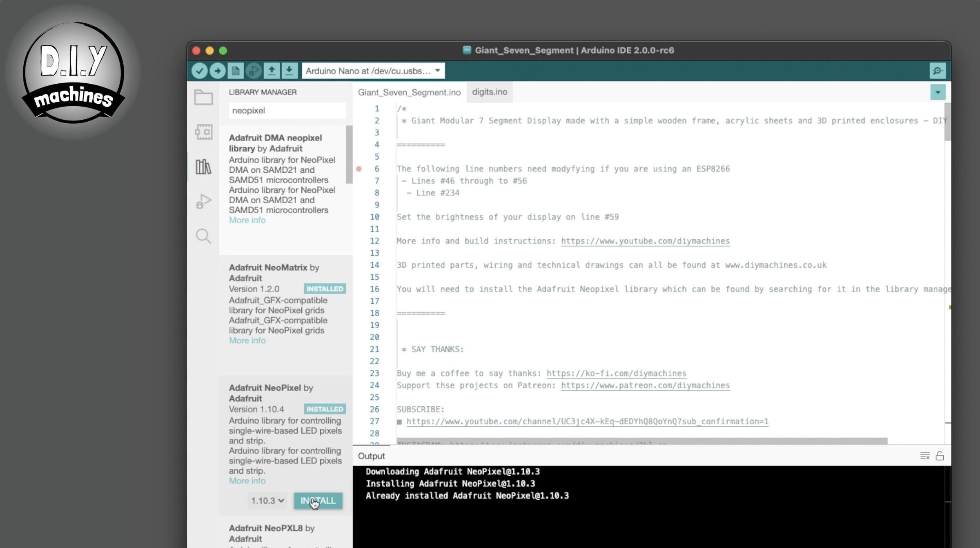
Task: Toggle the breakpoint on line 6
Action: (x=359, y=169)
